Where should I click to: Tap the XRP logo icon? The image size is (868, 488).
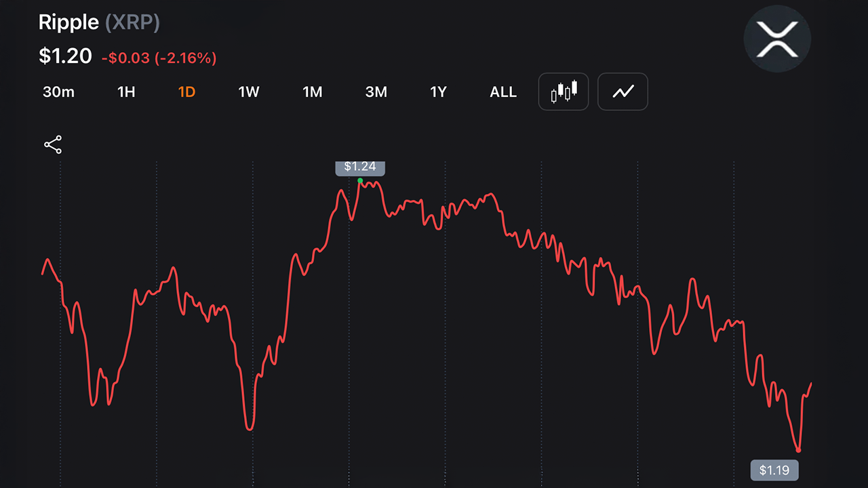coord(777,39)
